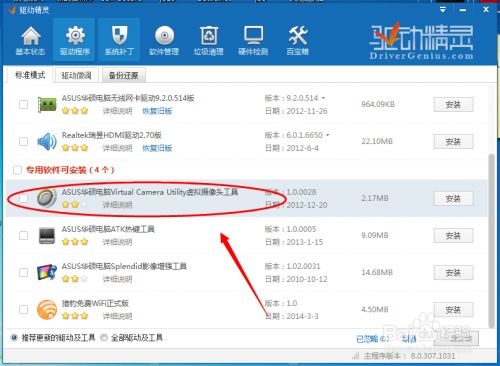Switch to the 备份还原 tab
Viewport: 500px width, 366px height.
[x=124, y=76]
